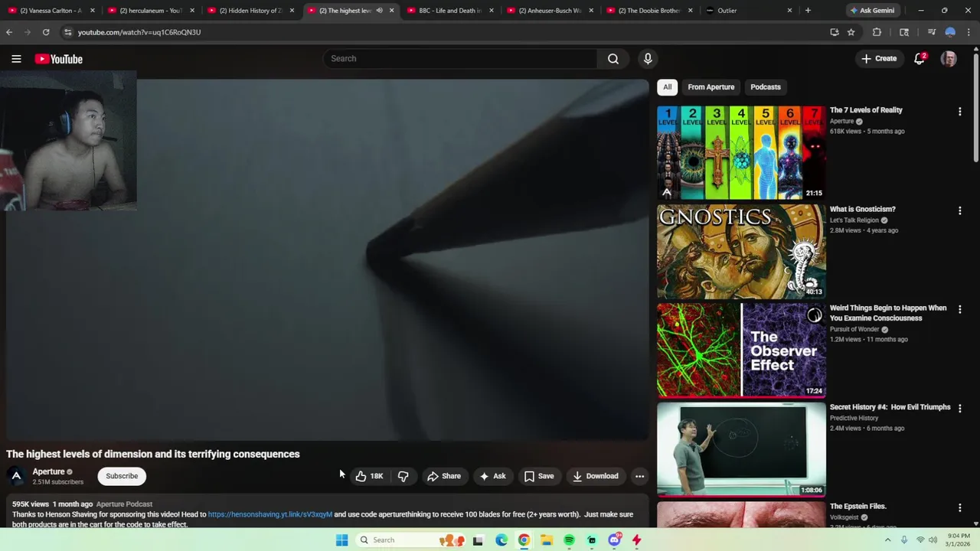Open the What is Gnosticism thumbnail
Screen dimensions: 980x551
coord(741,252)
